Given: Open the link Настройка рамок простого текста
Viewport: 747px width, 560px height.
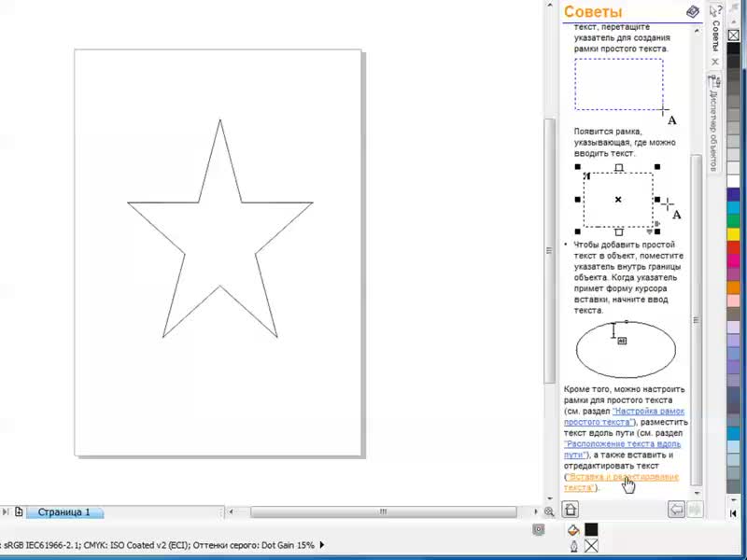Looking at the screenshot, I should [624, 416].
